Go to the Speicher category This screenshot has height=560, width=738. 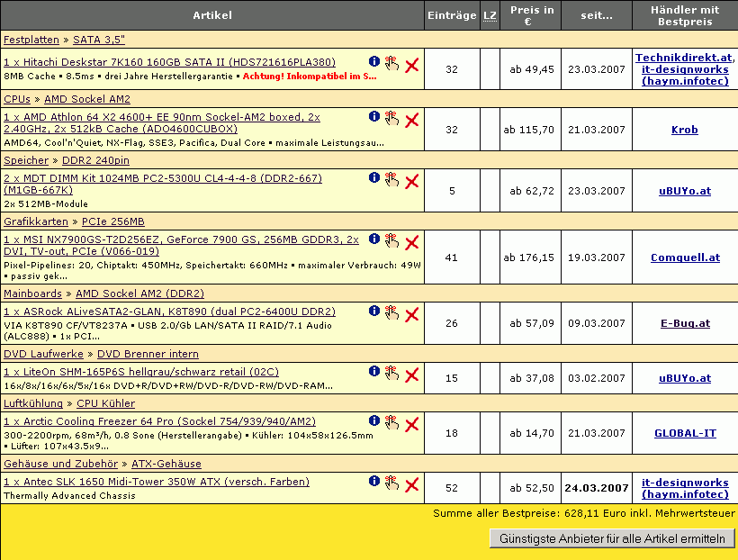point(26,160)
